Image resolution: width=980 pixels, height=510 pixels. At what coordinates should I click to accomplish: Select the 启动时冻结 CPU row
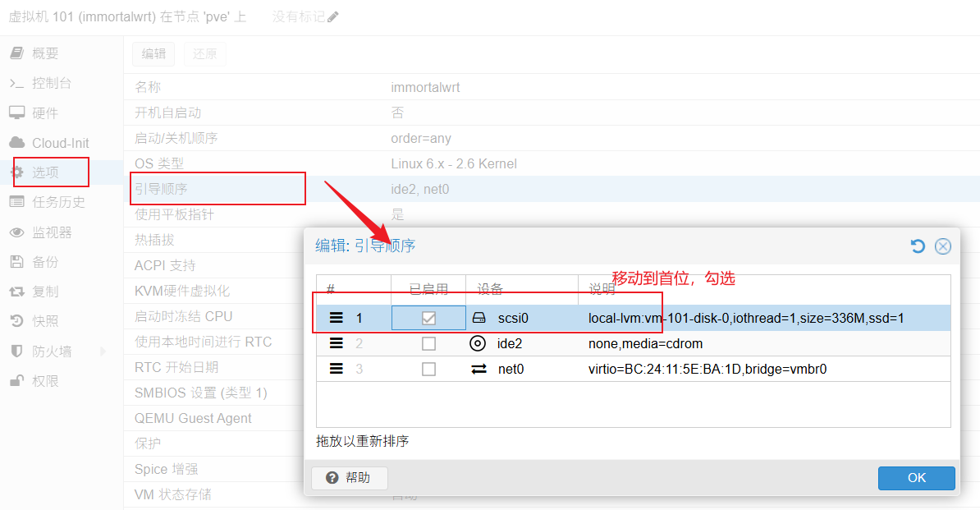point(213,316)
